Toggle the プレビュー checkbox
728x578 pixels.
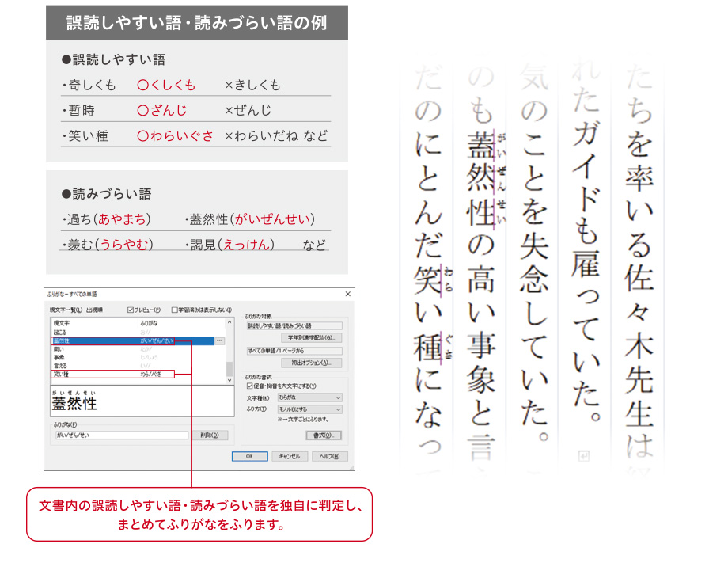point(131,310)
